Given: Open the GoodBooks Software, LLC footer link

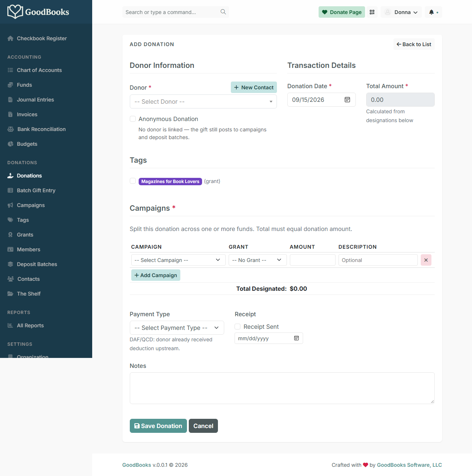Looking at the screenshot, I should [x=409, y=465].
